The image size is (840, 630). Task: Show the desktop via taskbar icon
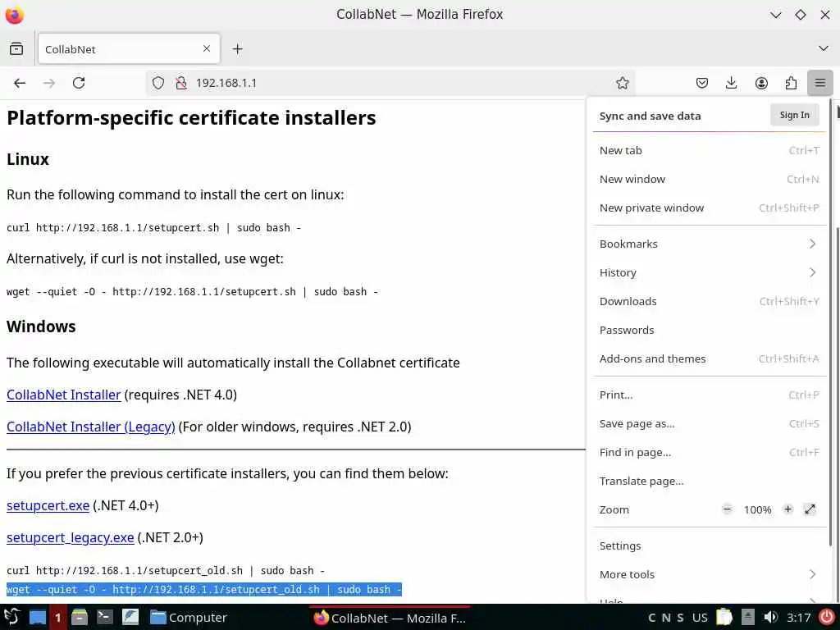pyautogui.click(x=38, y=617)
